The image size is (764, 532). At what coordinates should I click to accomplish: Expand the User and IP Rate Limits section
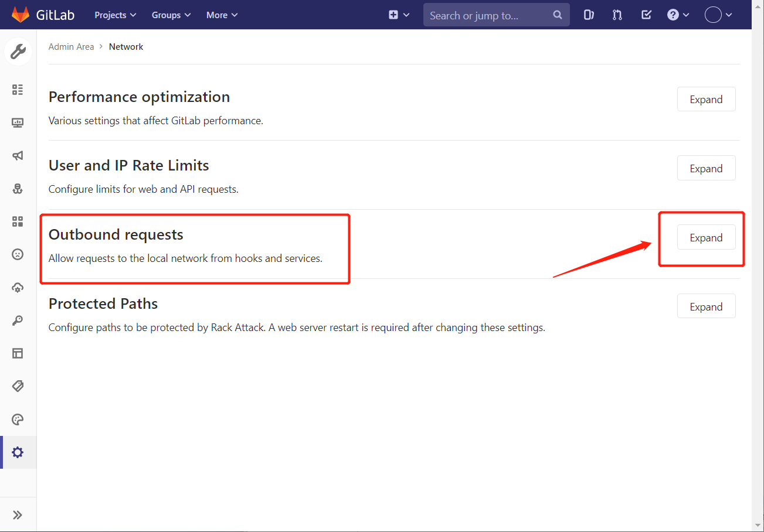point(706,169)
